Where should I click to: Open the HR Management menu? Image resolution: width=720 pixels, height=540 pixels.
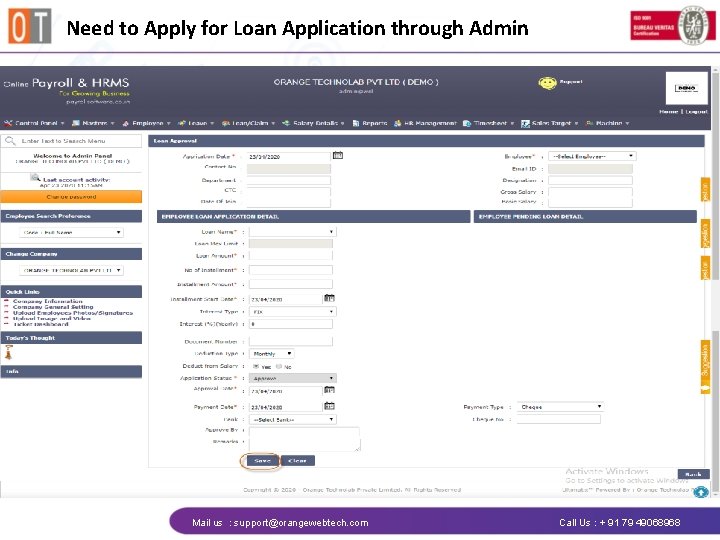(430, 123)
